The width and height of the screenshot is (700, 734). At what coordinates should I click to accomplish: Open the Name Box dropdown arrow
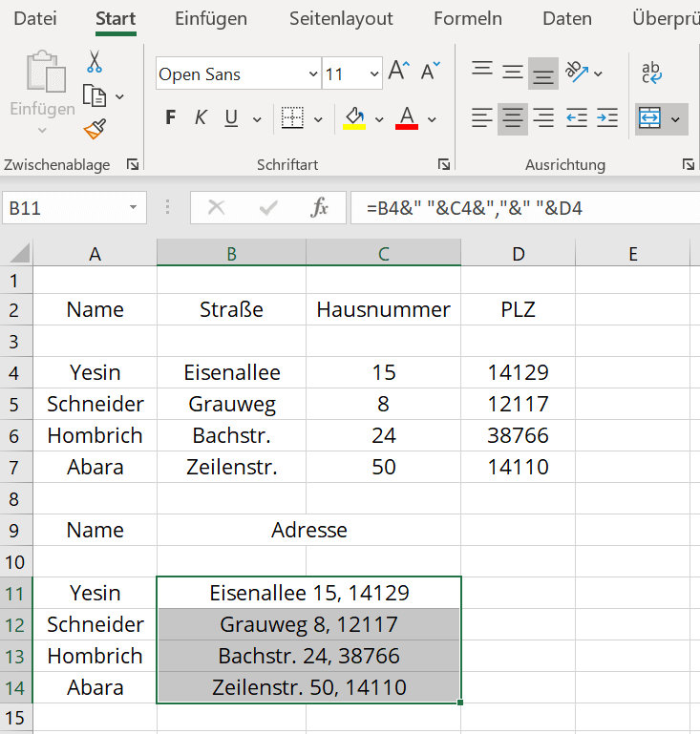click(x=133, y=208)
